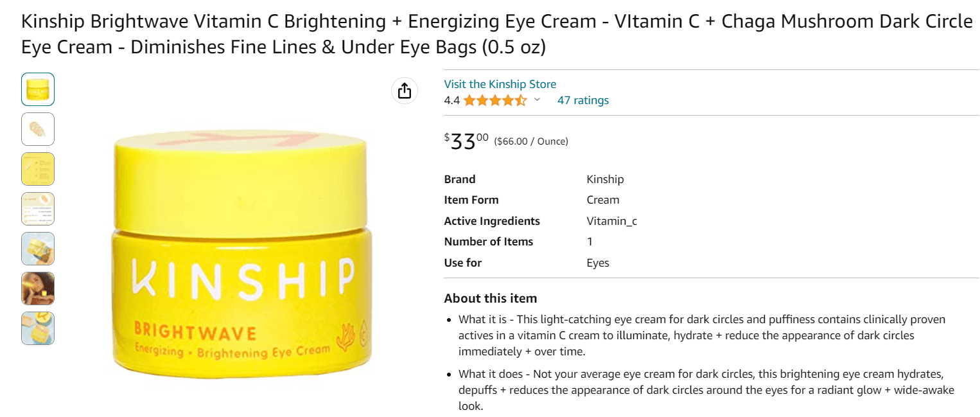Viewport: 980px width, 417px height.
Task: Click the Kinship brand value
Action: [605, 179]
